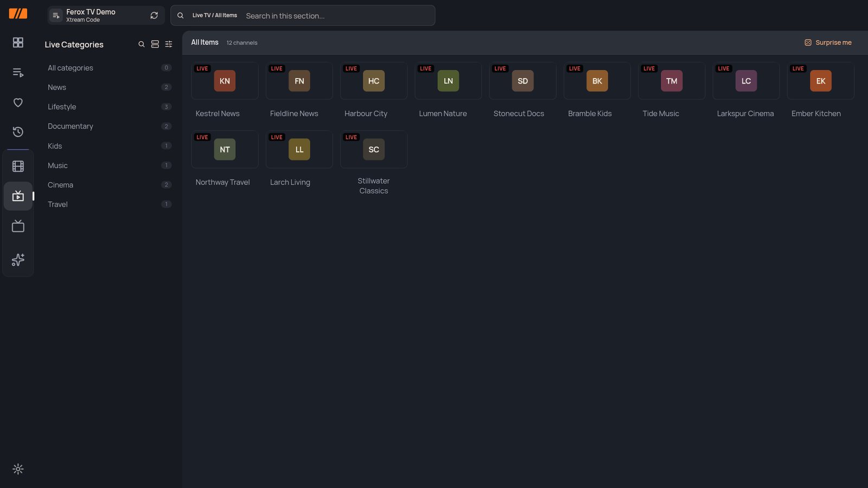Click the "Live Categories" heading text

pos(74,44)
